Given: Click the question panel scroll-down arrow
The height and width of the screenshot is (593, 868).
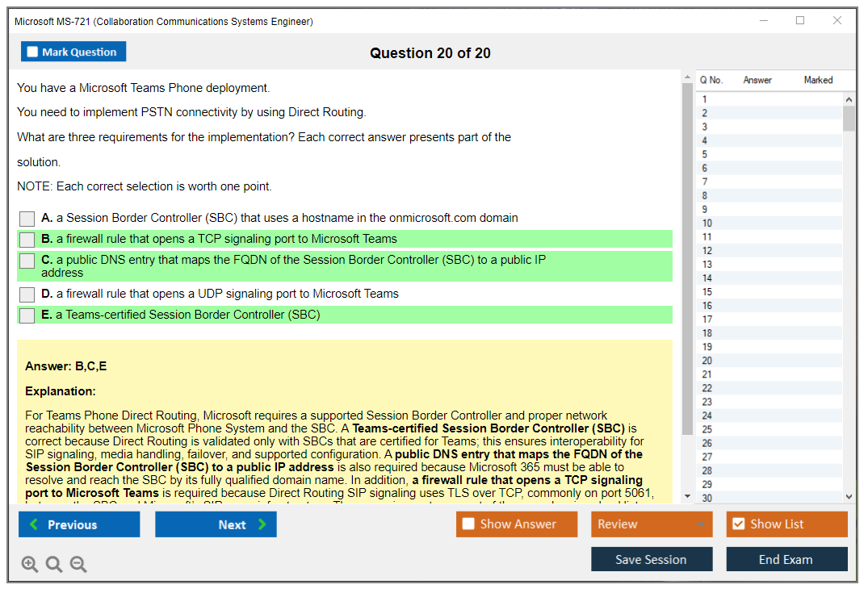Looking at the screenshot, I should tap(687, 496).
